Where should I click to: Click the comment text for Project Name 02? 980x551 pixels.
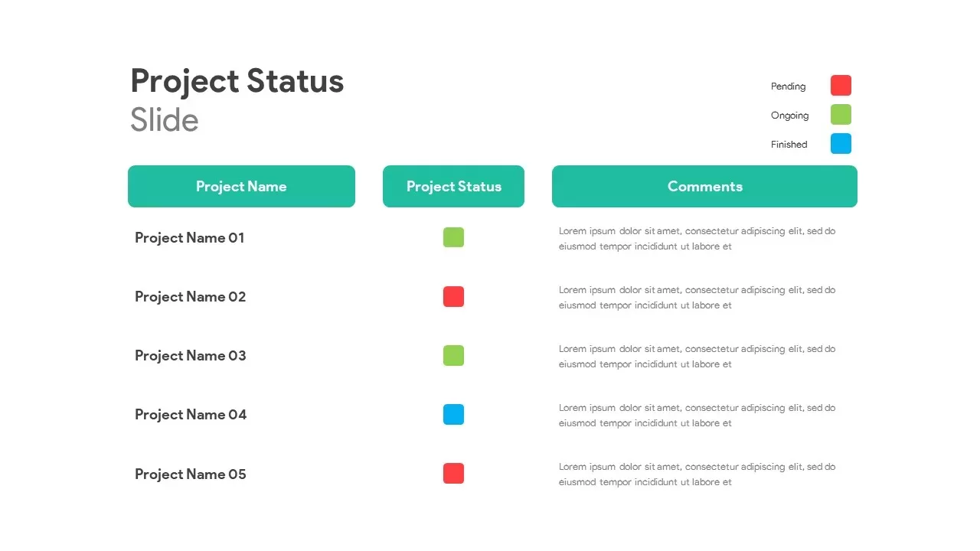click(x=697, y=298)
